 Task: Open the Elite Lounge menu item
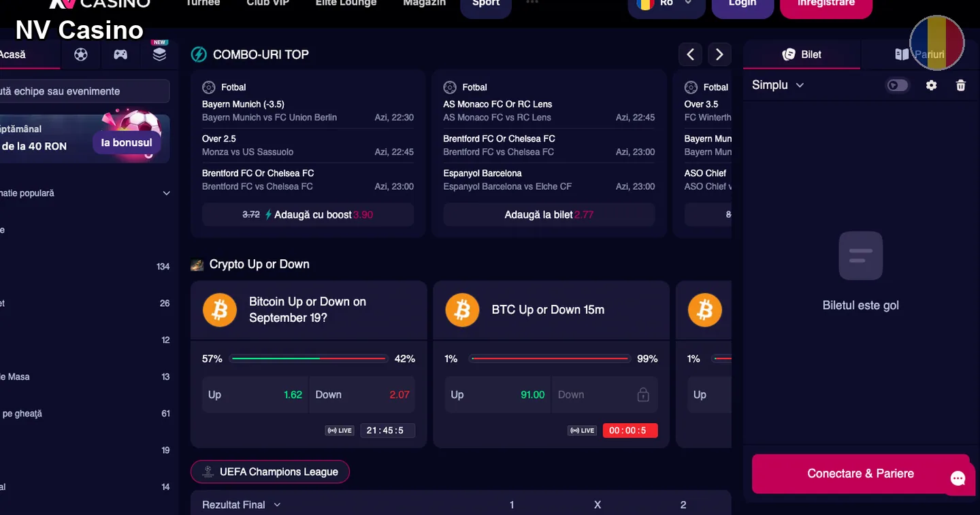coord(346,3)
